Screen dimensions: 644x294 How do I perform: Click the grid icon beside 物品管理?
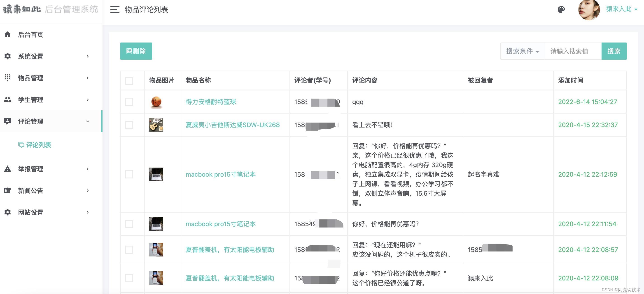point(7,78)
